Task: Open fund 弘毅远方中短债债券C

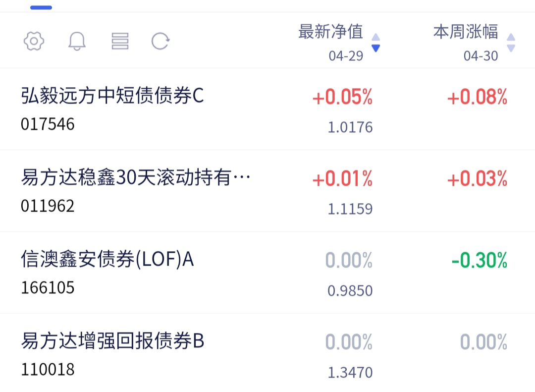Action: (x=112, y=96)
